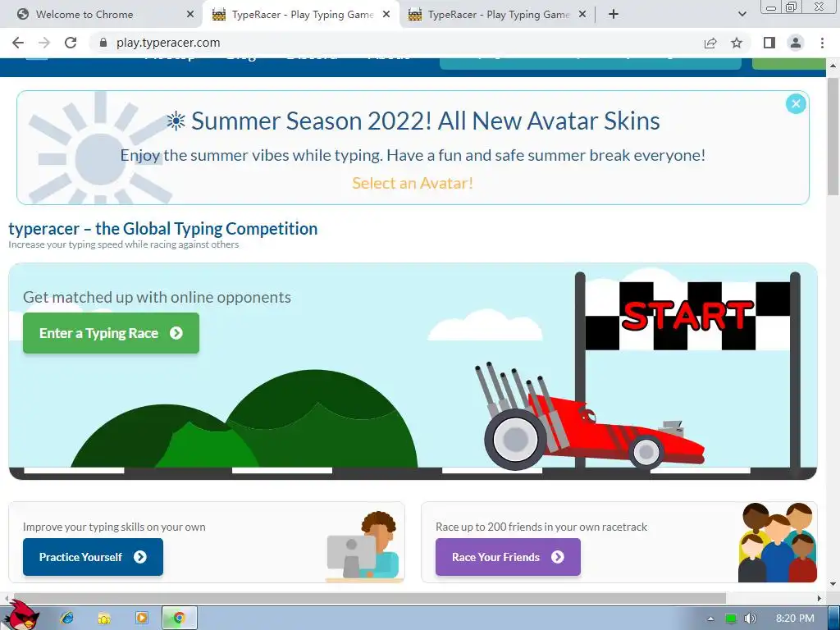The width and height of the screenshot is (840, 630).
Task: Click the volume speaker tray icon
Action: 750,619
